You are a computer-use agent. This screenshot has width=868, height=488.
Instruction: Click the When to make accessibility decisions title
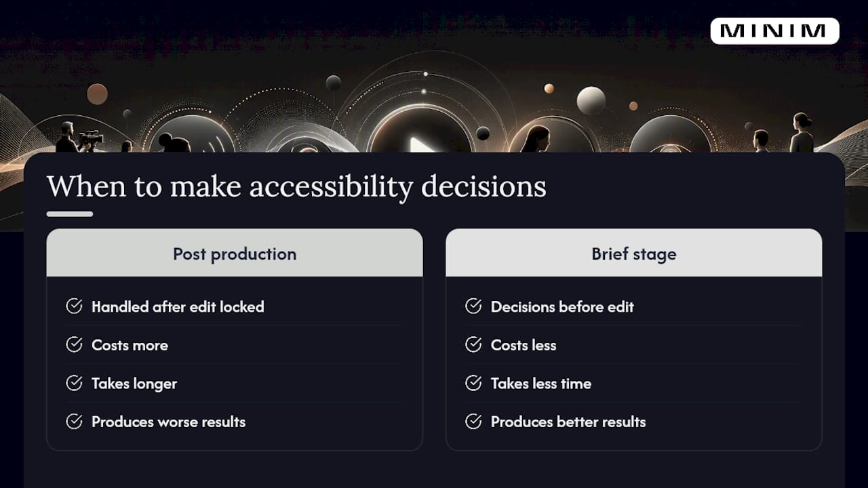[296, 188]
